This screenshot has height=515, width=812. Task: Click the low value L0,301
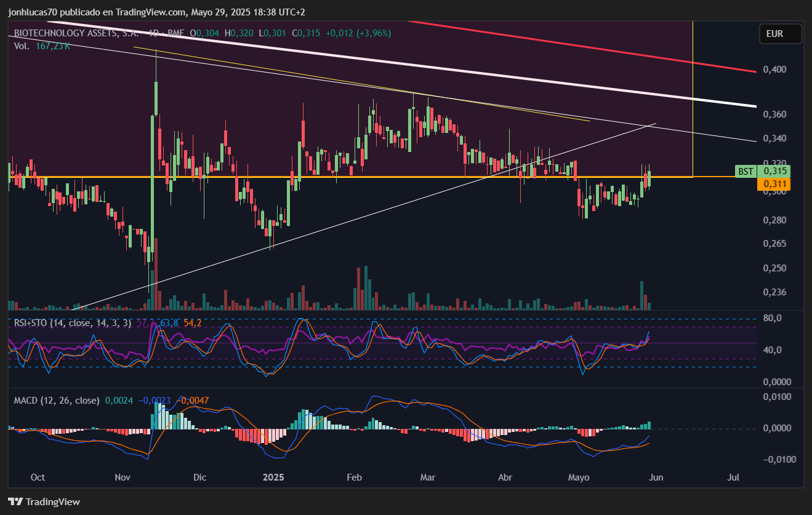[x=271, y=33]
